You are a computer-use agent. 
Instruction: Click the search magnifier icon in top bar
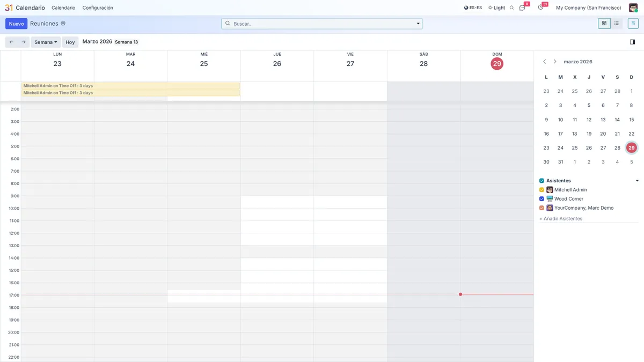click(511, 7)
